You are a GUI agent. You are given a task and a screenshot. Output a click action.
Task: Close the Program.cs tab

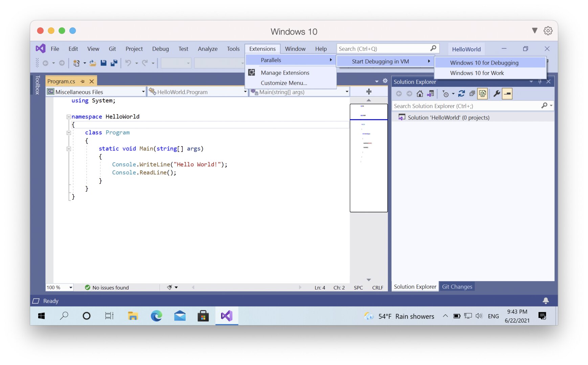click(x=92, y=81)
